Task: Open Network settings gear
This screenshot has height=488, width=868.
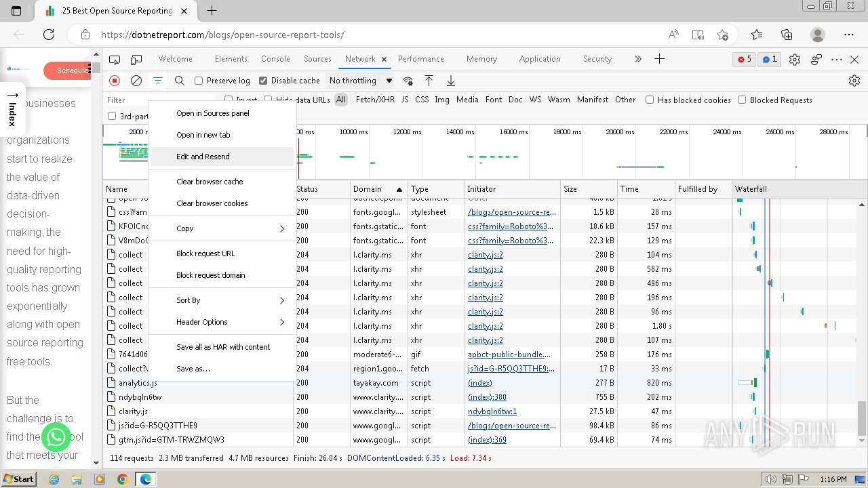Action: click(x=854, y=81)
